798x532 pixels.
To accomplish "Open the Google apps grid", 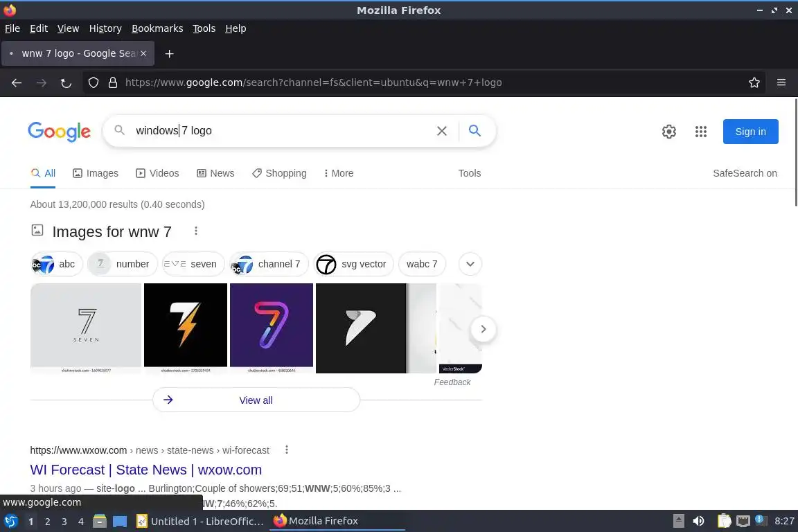I will point(701,132).
